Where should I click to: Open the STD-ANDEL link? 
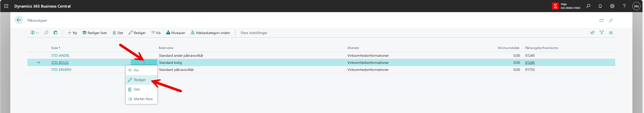[x=61, y=55]
